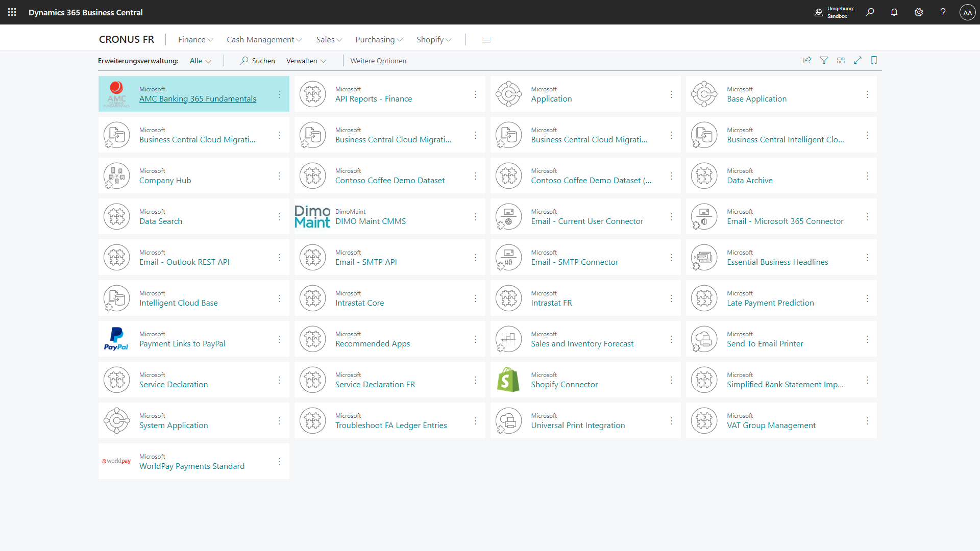The height and width of the screenshot is (551, 980).
Task: Expand the page with the fullscreen arrows icon
Action: click(x=858, y=60)
